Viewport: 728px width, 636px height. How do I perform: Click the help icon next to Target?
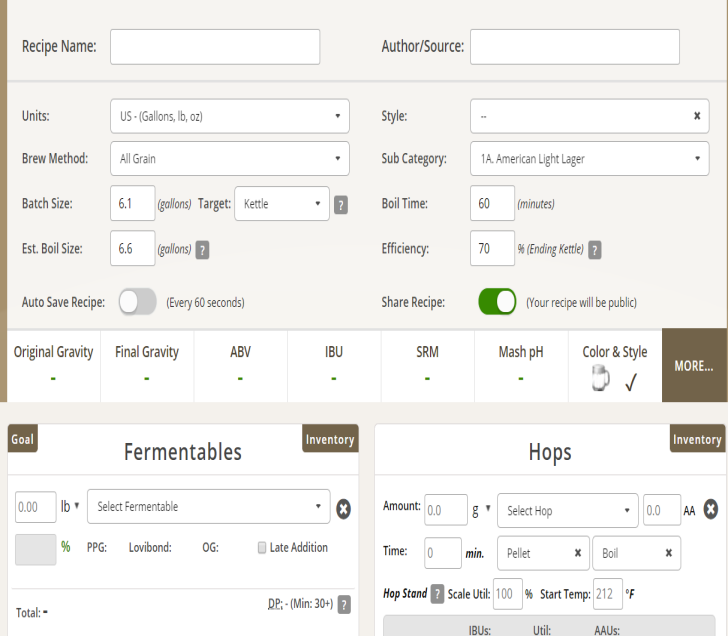pyautogui.click(x=341, y=205)
